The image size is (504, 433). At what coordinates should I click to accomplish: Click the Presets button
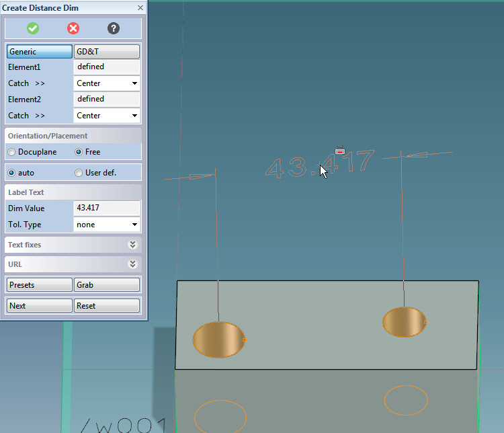pos(39,285)
